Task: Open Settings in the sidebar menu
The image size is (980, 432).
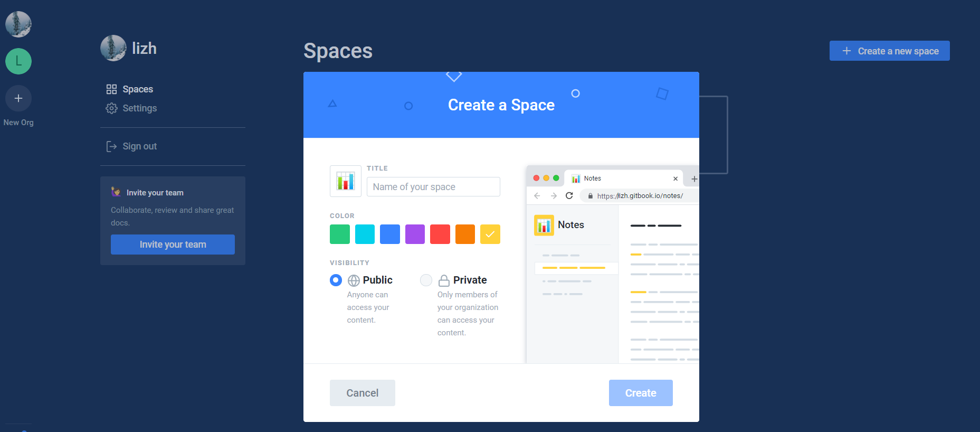Action: coord(139,108)
